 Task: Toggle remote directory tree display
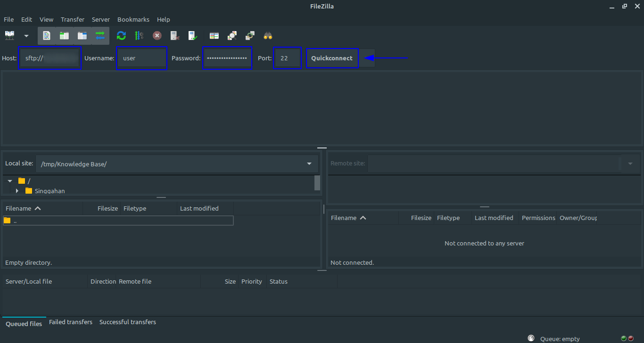(x=82, y=36)
